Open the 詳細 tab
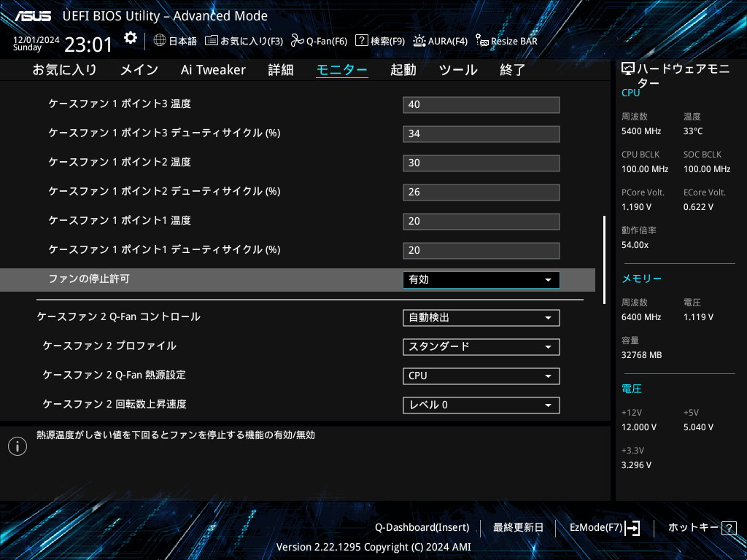Screen dimensions: 747x560 click(x=281, y=70)
